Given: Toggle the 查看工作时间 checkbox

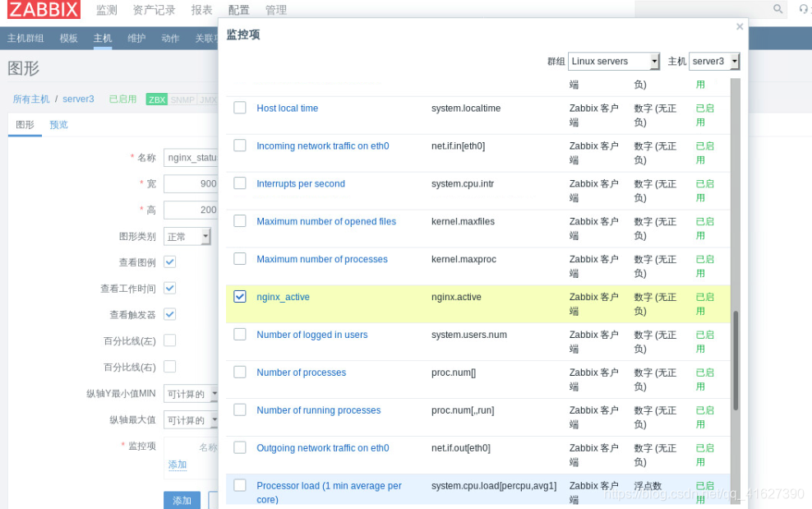Looking at the screenshot, I should point(170,288).
